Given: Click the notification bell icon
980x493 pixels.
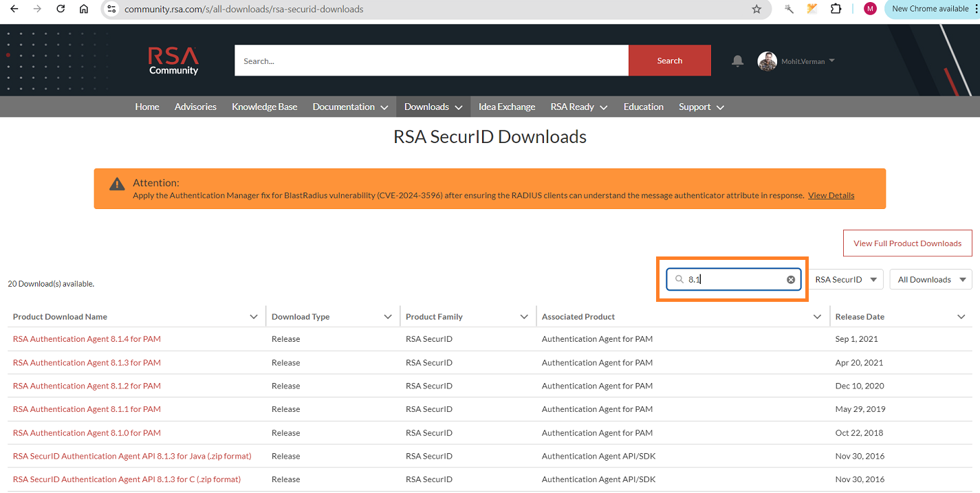Looking at the screenshot, I should (737, 61).
